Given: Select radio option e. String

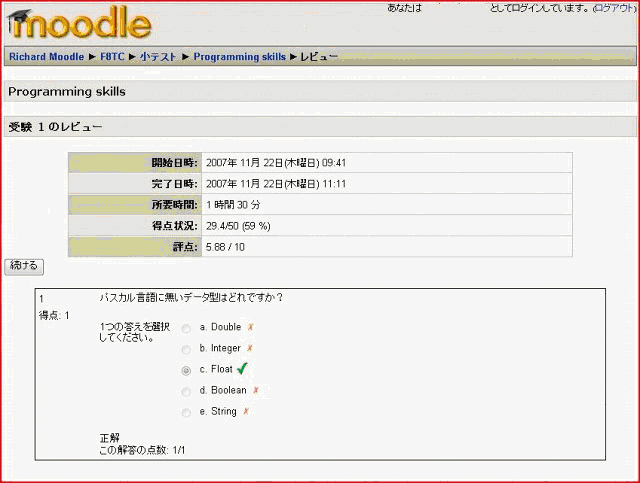Looking at the screenshot, I should [186, 413].
